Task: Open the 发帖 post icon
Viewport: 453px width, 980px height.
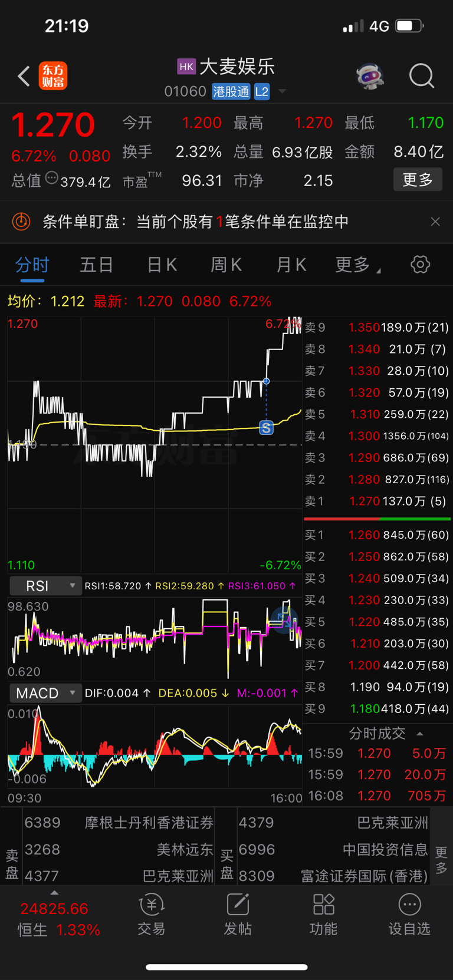Action: coord(238,915)
